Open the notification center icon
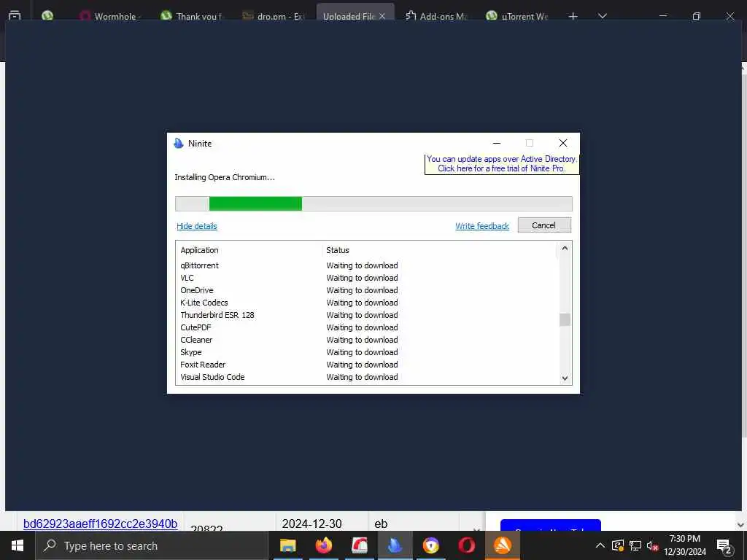The height and width of the screenshot is (560, 747). click(x=724, y=547)
